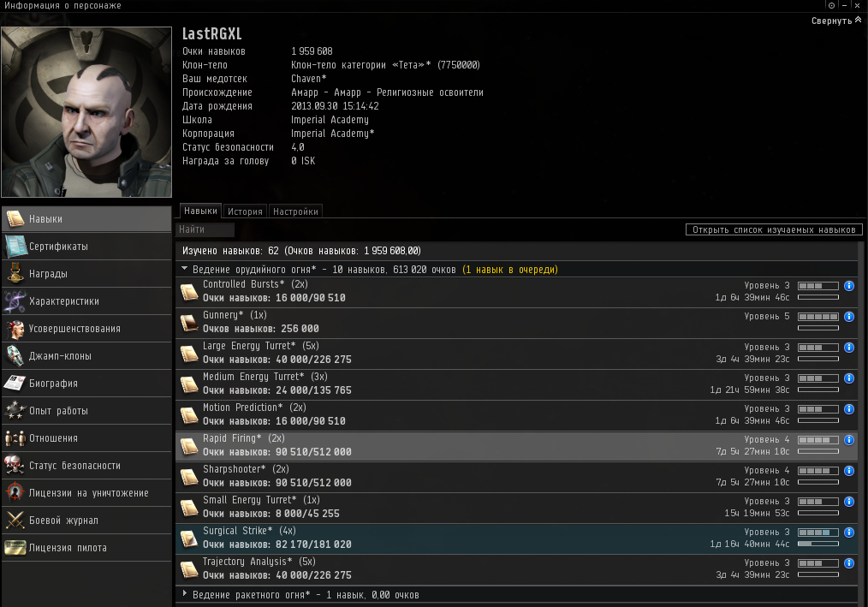Open the Усовершенствования implants icon

point(15,329)
